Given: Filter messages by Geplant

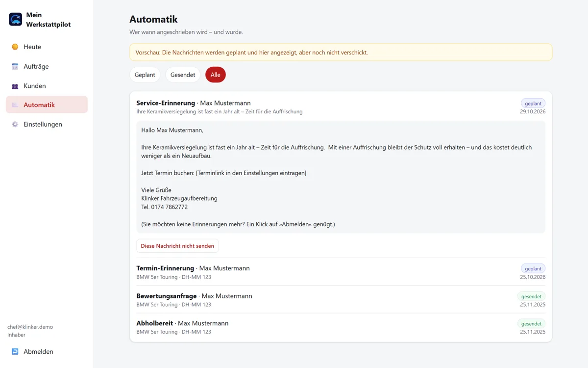Looking at the screenshot, I should pyautogui.click(x=145, y=75).
